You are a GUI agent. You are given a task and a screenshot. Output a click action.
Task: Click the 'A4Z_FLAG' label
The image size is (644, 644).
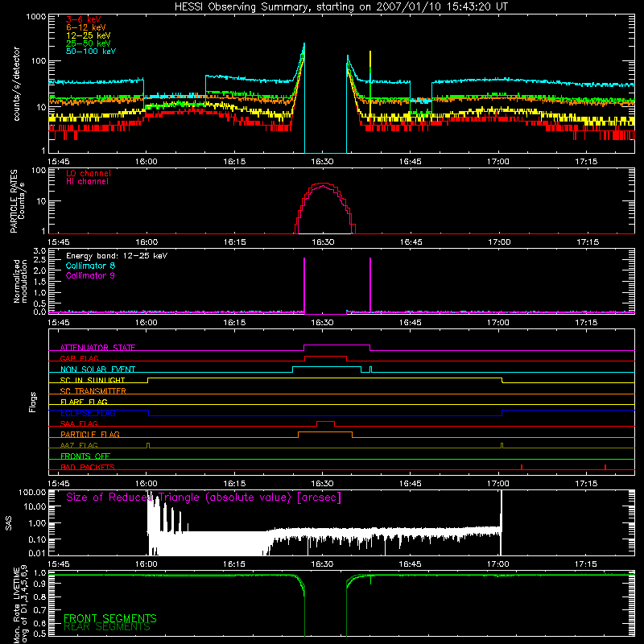pos(79,445)
